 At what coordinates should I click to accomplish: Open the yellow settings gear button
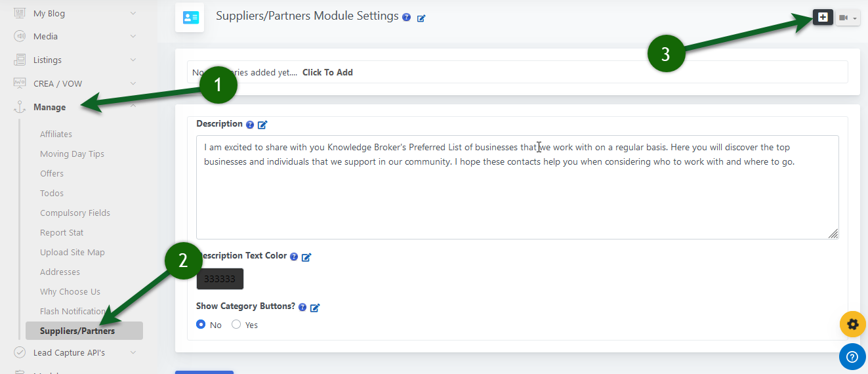click(x=852, y=324)
